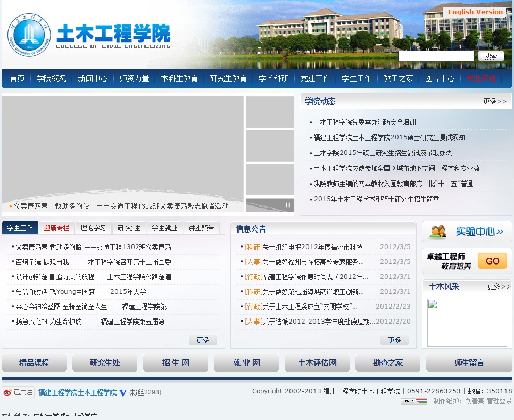This screenshot has width=514, height=420.
Task: Switch to the 迎新专栏 tab
Action: pyautogui.click(x=56, y=228)
